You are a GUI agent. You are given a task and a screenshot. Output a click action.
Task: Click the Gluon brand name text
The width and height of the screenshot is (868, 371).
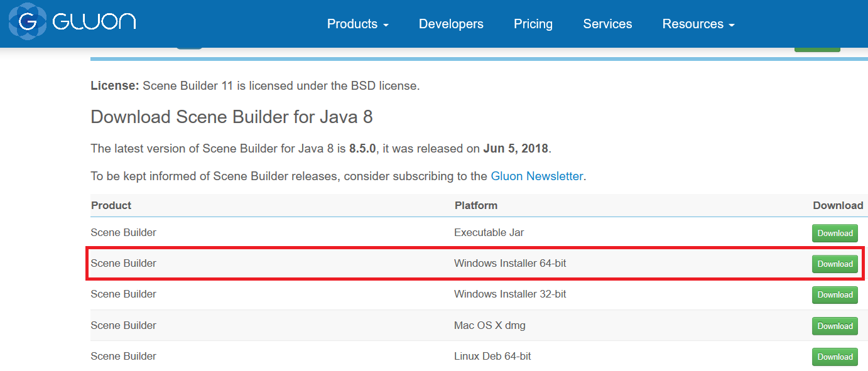[94, 22]
